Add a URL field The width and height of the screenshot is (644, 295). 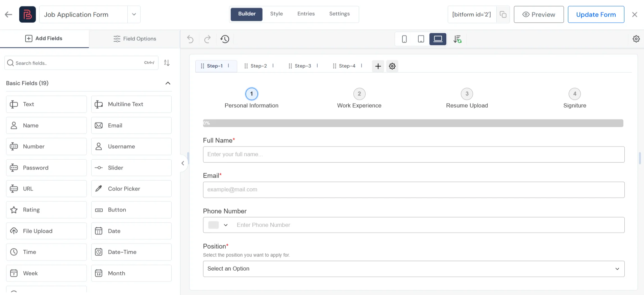46,189
